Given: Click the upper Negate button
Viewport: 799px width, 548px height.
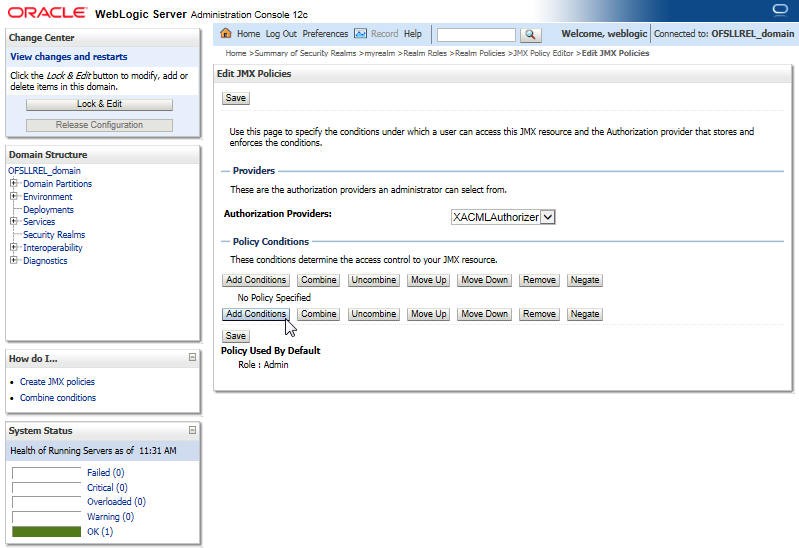Looking at the screenshot, I should coord(585,280).
